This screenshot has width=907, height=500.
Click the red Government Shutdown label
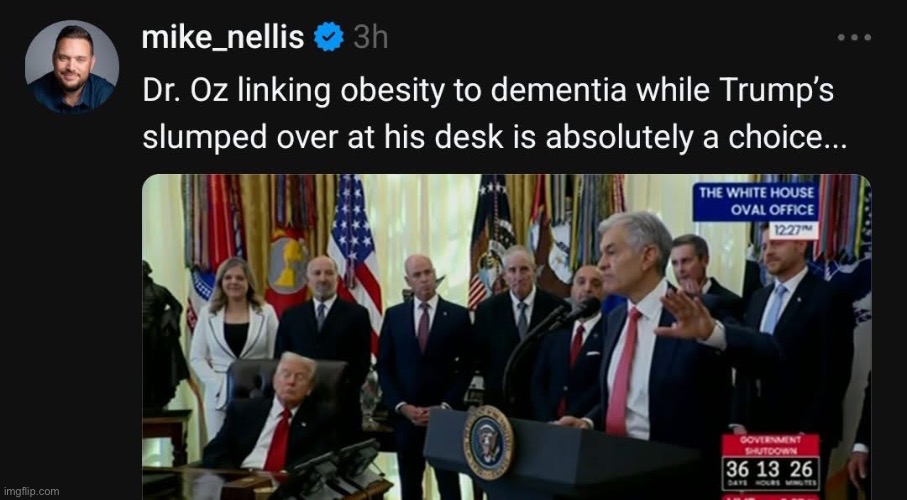tap(770, 446)
